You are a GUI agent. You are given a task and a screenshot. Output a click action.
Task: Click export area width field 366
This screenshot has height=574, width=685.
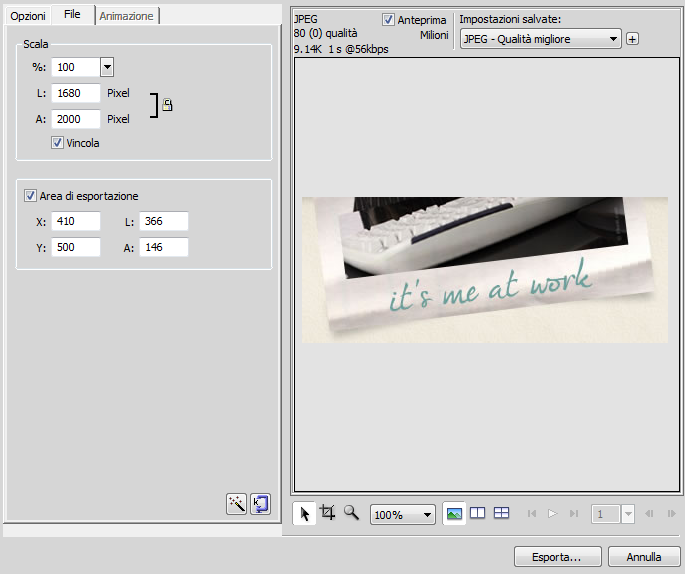coord(164,221)
